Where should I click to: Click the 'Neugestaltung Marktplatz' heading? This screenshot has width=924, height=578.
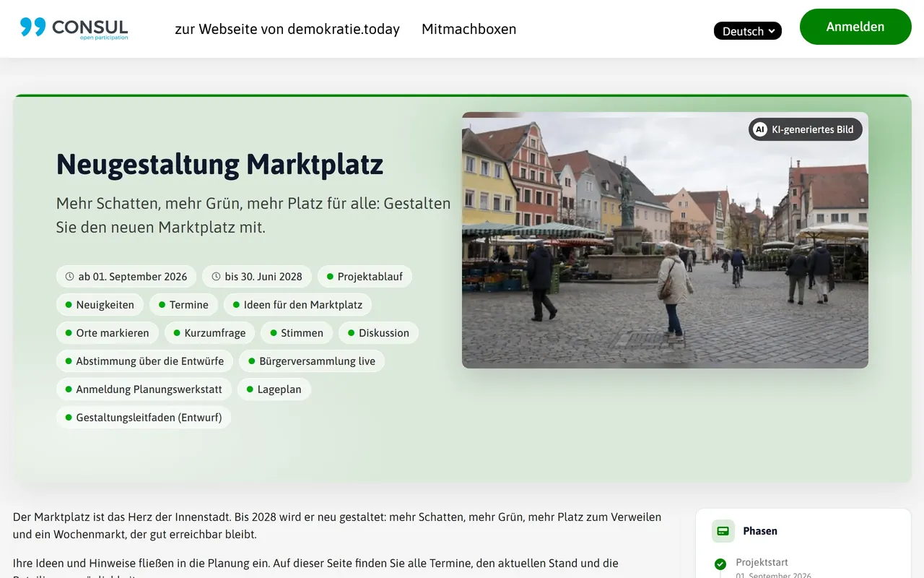click(220, 164)
